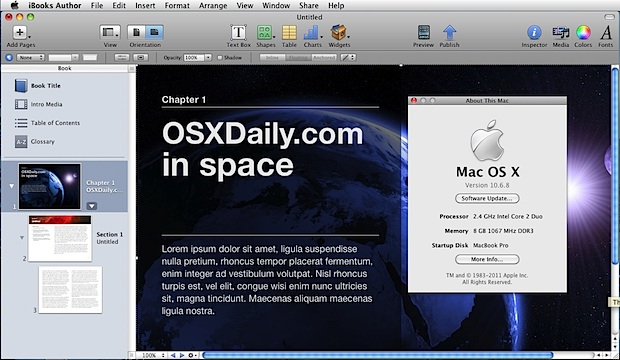Click the text wrap button in format bar

tap(122, 58)
